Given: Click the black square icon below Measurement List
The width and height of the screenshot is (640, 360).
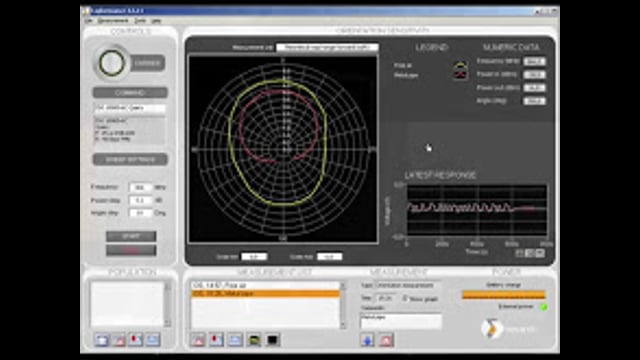Looking at the screenshot, I should pyautogui.click(x=272, y=340).
